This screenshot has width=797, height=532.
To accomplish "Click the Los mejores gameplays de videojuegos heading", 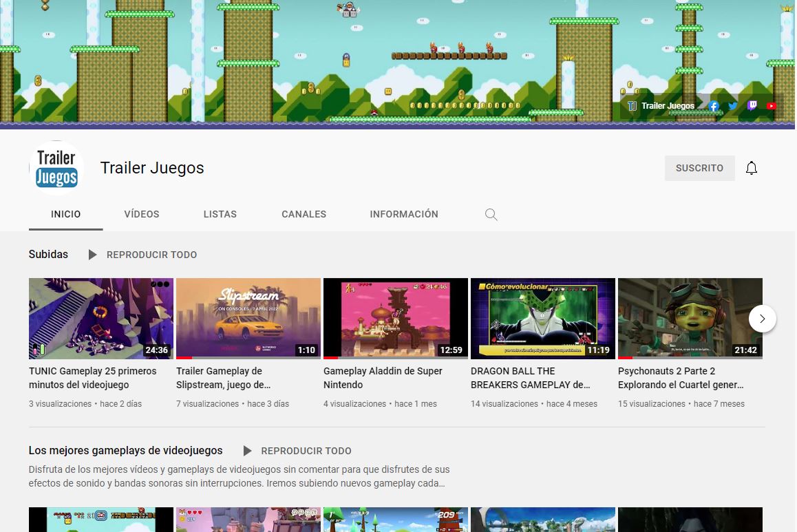I will 125,450.
